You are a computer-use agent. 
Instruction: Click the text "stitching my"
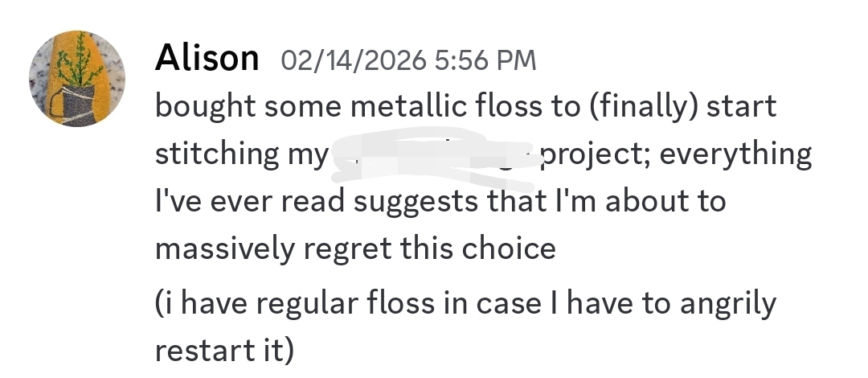click(240, 154)
